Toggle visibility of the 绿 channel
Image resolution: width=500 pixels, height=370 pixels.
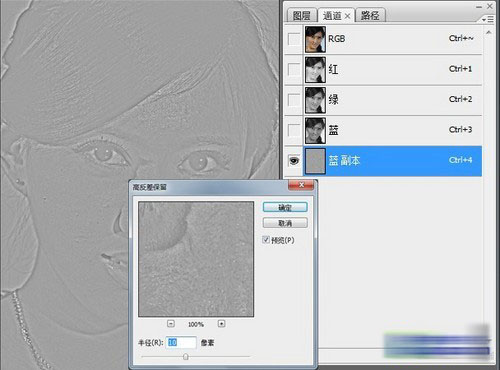tap(294, 100)
